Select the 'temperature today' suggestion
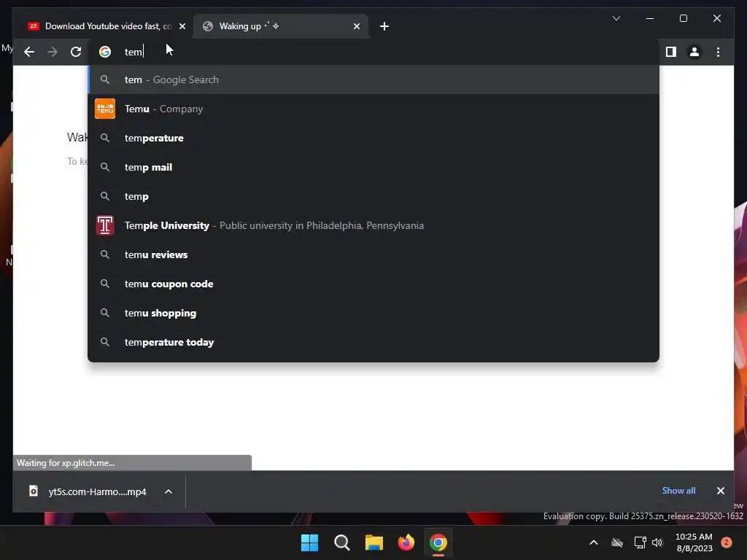 pos(373,343)
